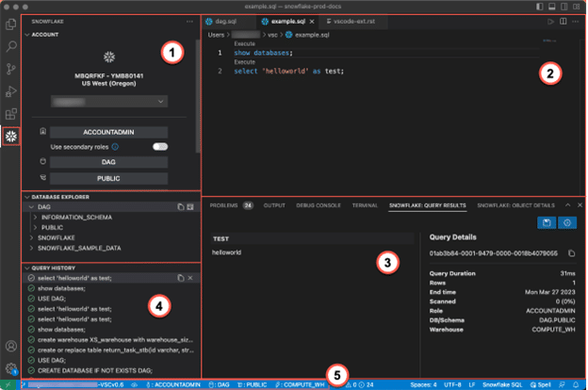Click Execute above select helloworld statement
The width and height of the screenshot is (588, 390).
pyautogui.click(x=244, y=62)
